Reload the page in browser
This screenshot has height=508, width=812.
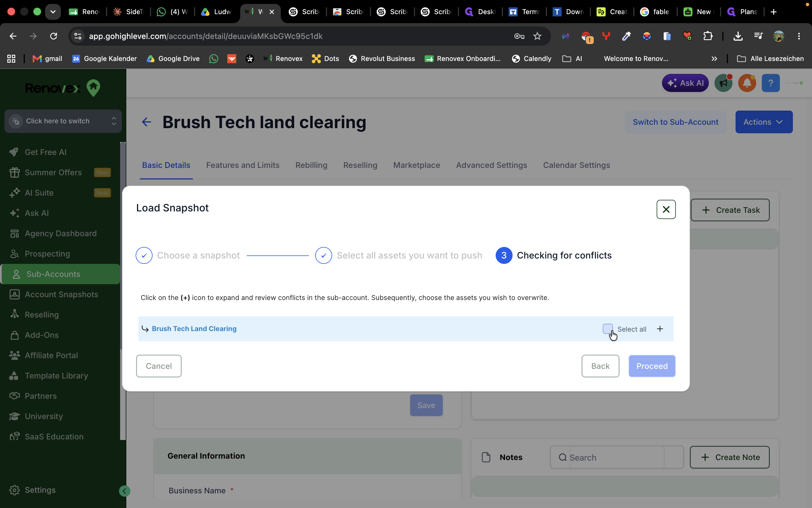tap(53, 36)
